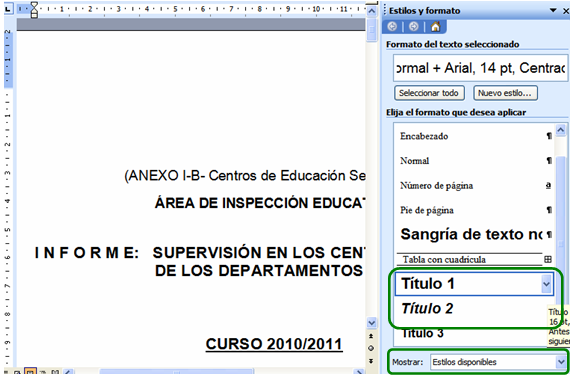Image resolution: width=572 pixels, height=379 pixels.
Task: Open the task pane home icon
Action: coord(435,27)
